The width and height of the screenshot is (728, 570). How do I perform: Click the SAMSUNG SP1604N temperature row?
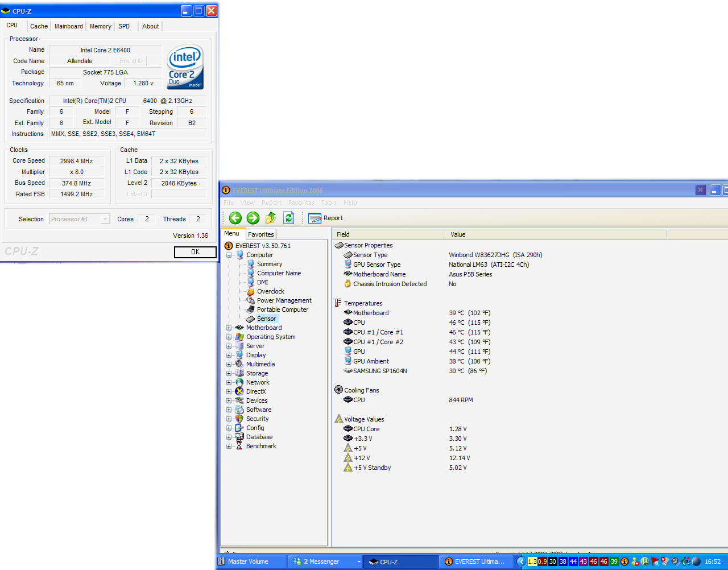[415, 371]
